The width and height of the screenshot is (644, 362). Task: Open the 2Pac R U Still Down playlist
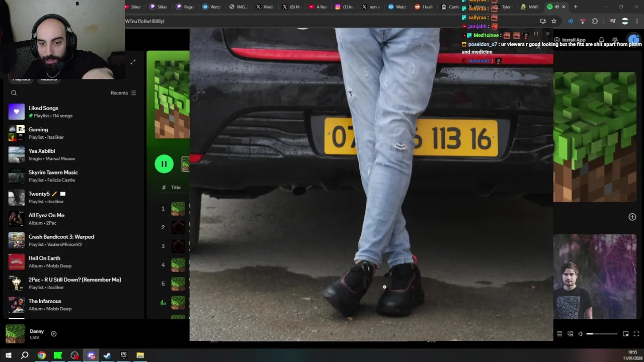tap(73, 283)
